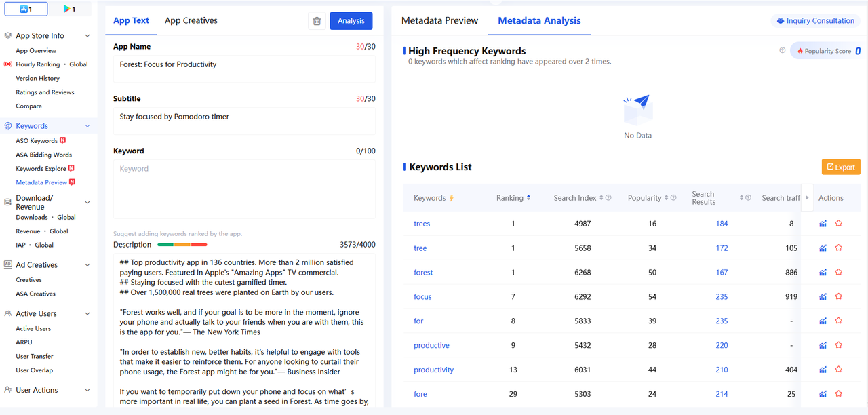Star the 'forest' keyword as favorite
The height and width of the screenshot is (415, 868).
click(x=839, y=273)
